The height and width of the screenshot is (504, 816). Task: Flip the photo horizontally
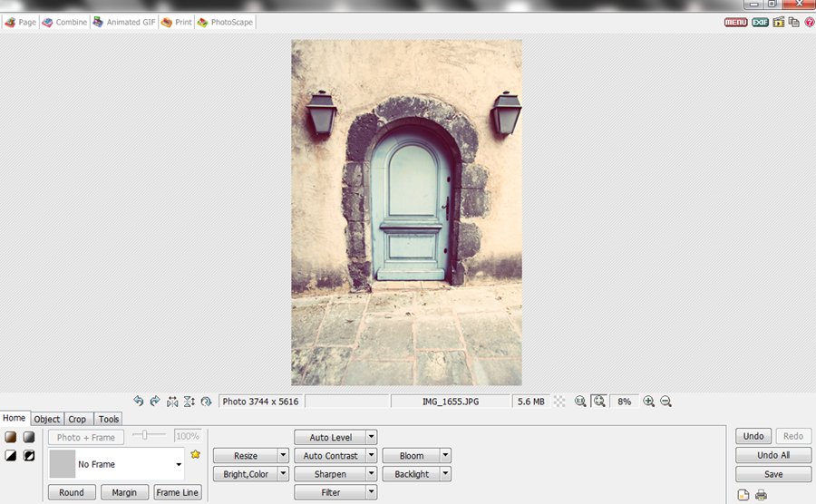point(172,402)
